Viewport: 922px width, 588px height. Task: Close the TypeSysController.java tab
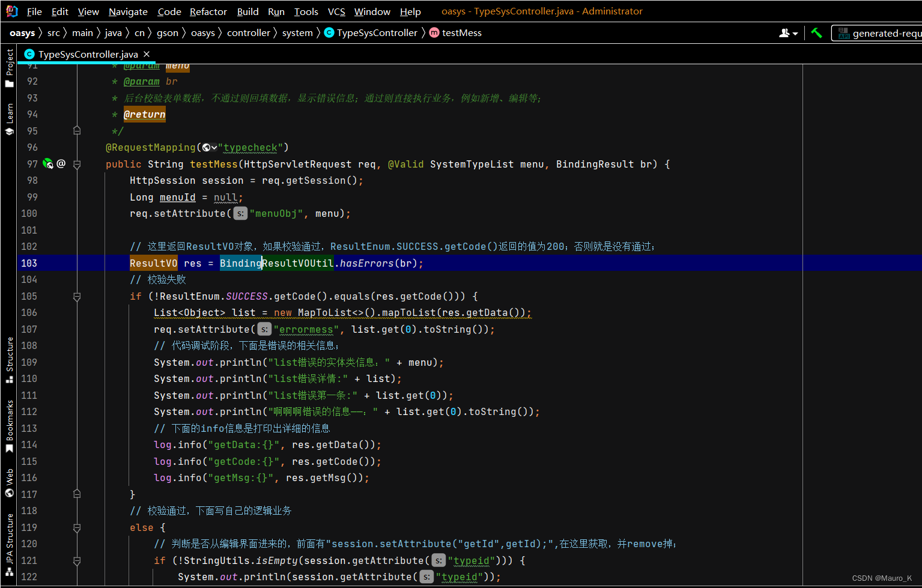[x=146, y=53]
